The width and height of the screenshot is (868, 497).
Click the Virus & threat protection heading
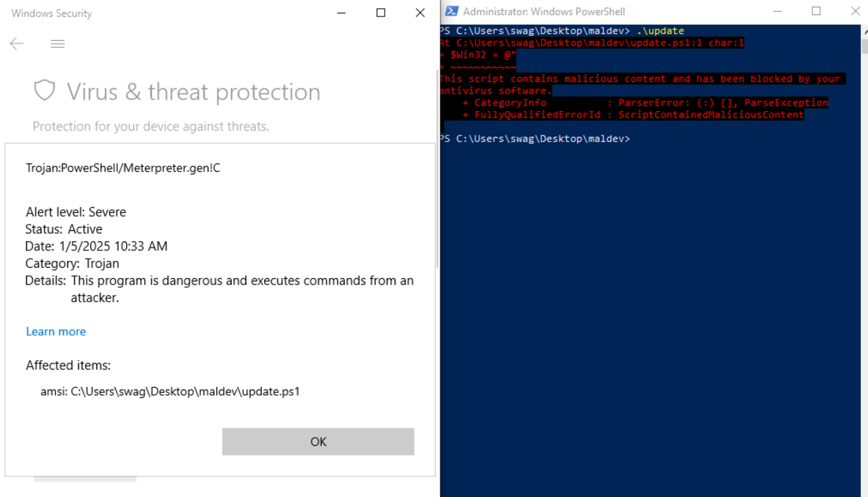(193, 92)
